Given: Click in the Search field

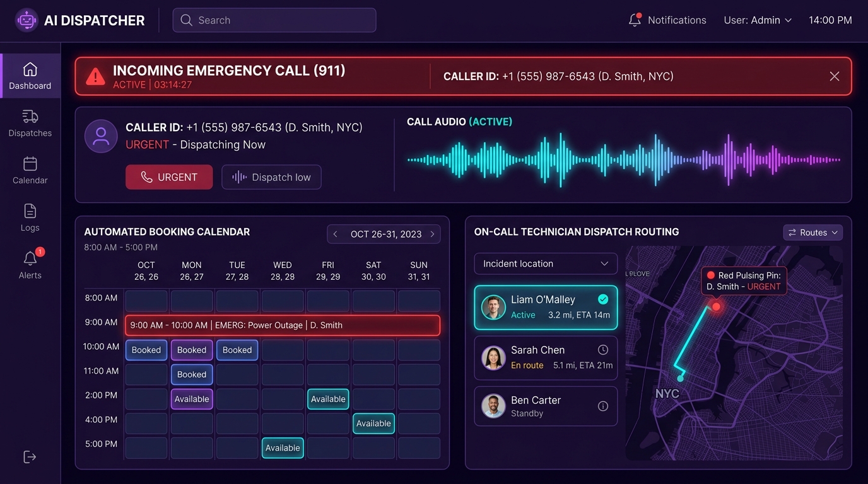Looking at the screenshot, I should coord(274,20).
